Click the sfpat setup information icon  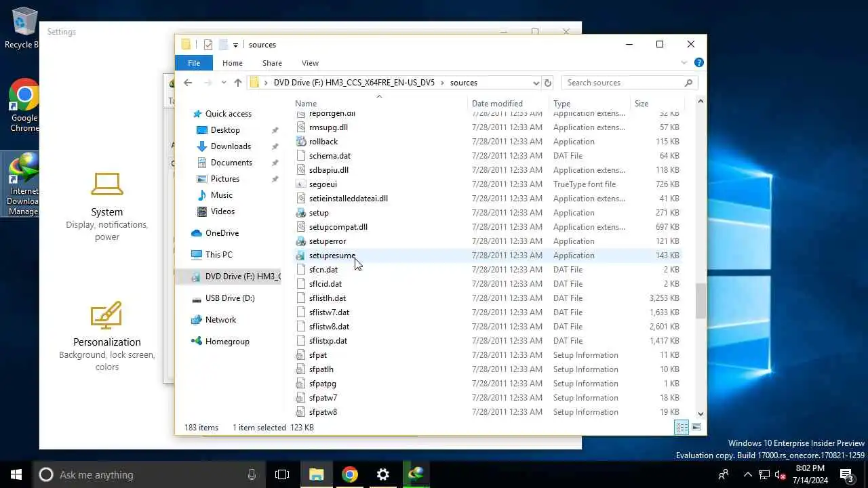[x=302, y=355]
